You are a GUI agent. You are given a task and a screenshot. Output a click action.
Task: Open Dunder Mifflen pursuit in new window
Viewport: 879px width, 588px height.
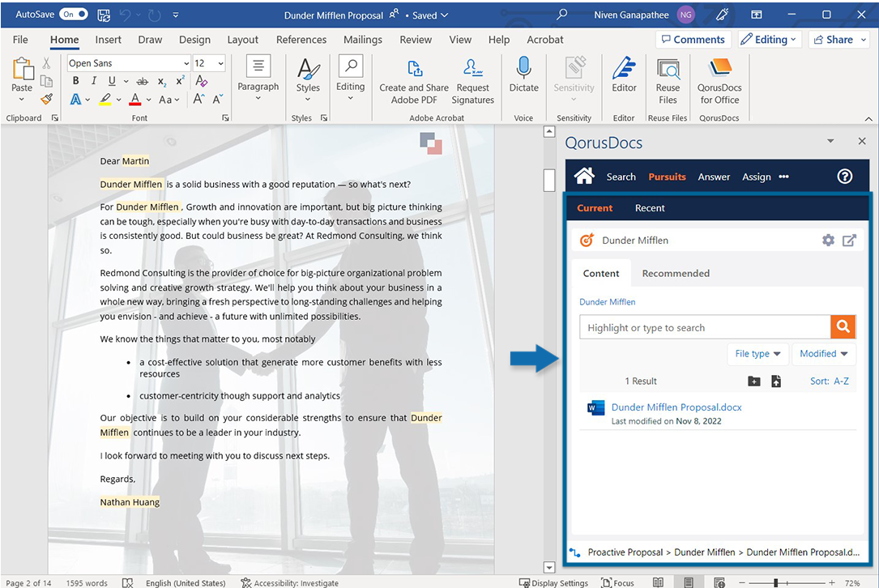[x=849, y=241]
